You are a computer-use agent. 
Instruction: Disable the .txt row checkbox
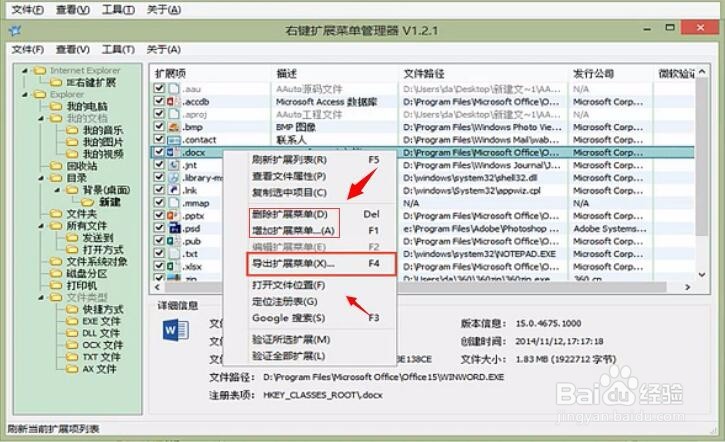(159, 253)
